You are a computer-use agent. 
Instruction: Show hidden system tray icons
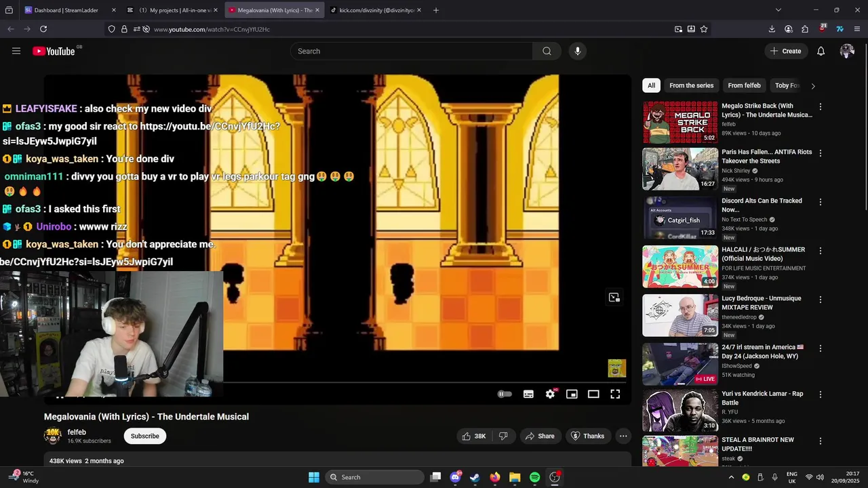(x=731, y=477)
